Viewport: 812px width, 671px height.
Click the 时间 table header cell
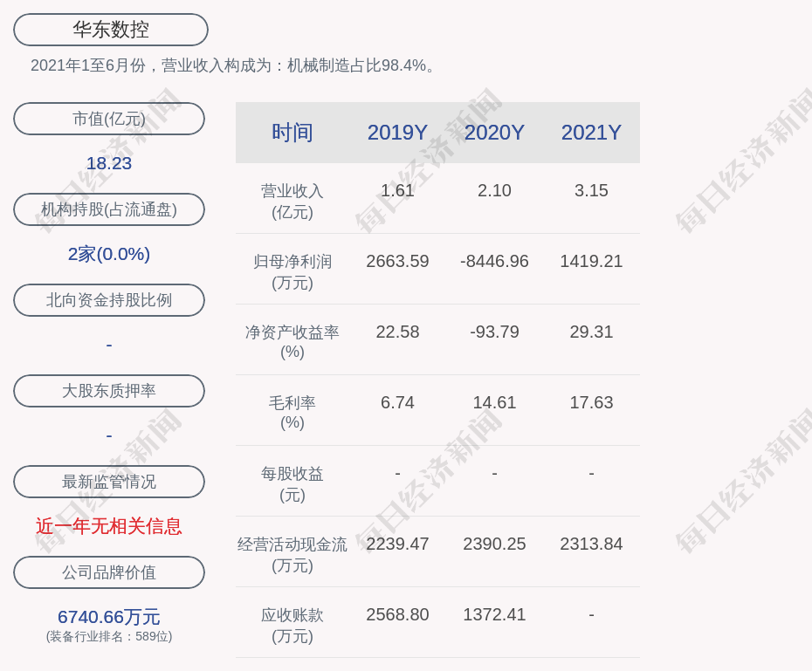coord(292,133)
